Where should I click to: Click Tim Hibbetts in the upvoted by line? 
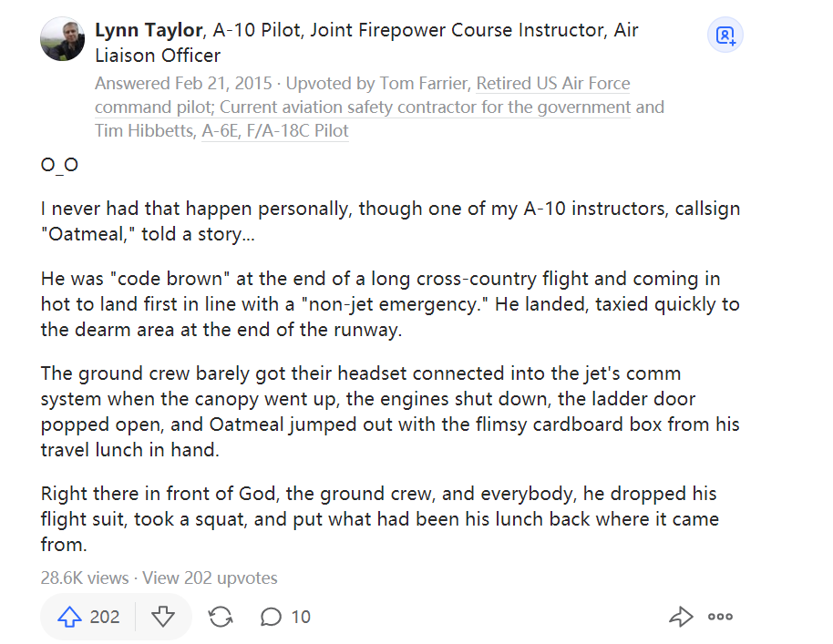[x=145, y=130]
